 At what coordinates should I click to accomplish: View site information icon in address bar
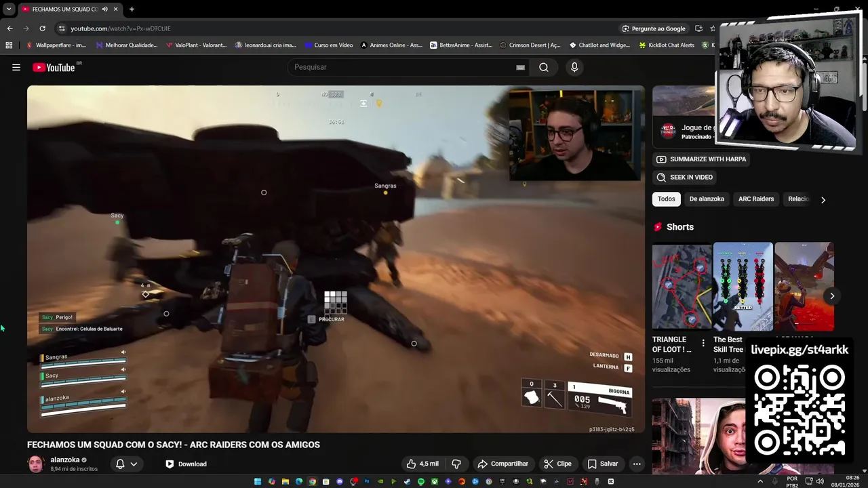62,28
